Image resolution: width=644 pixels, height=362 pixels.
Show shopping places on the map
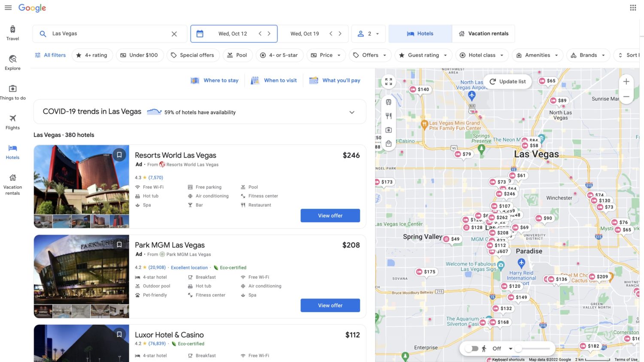[x=389, y=143]
